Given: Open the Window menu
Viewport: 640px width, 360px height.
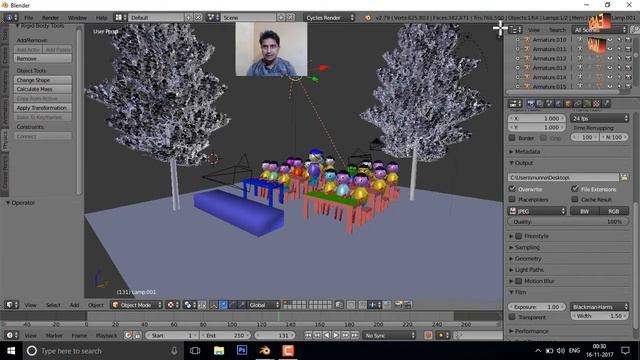Looking at the screenshot, I should (77, 18).
